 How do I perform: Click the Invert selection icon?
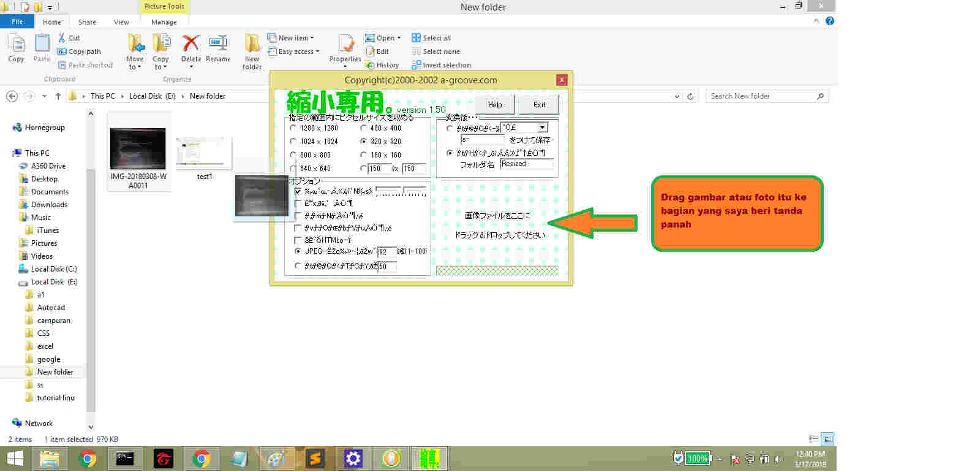coord(416,65)
